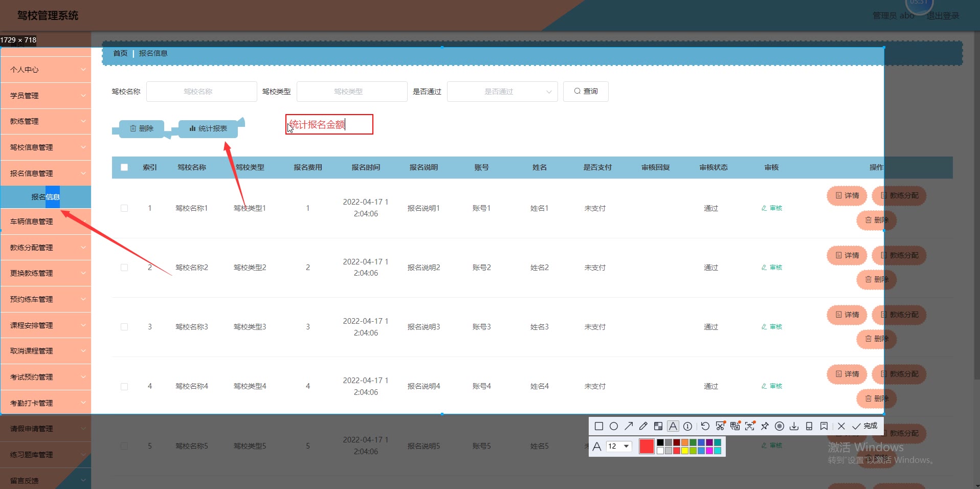Click the blue 删除 button above table
Screen dimensions: 980x489
[x=142, y=128]
